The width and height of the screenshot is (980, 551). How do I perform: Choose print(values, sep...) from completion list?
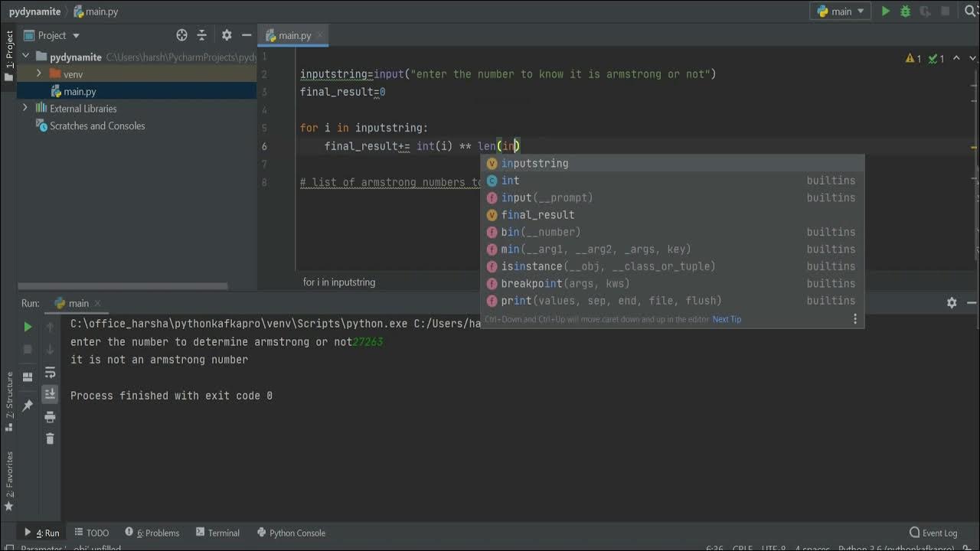tap(672, 301)
